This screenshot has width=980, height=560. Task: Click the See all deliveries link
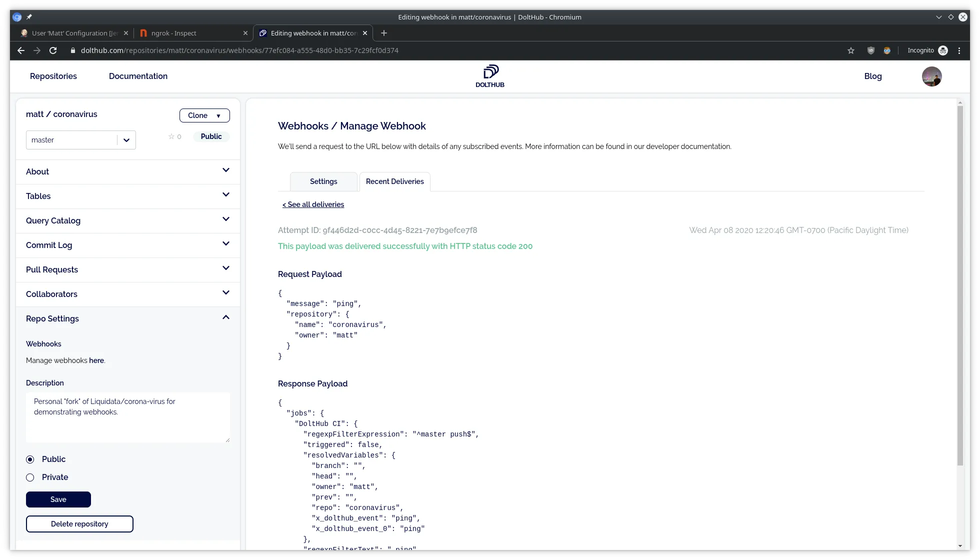click(313, 204)
